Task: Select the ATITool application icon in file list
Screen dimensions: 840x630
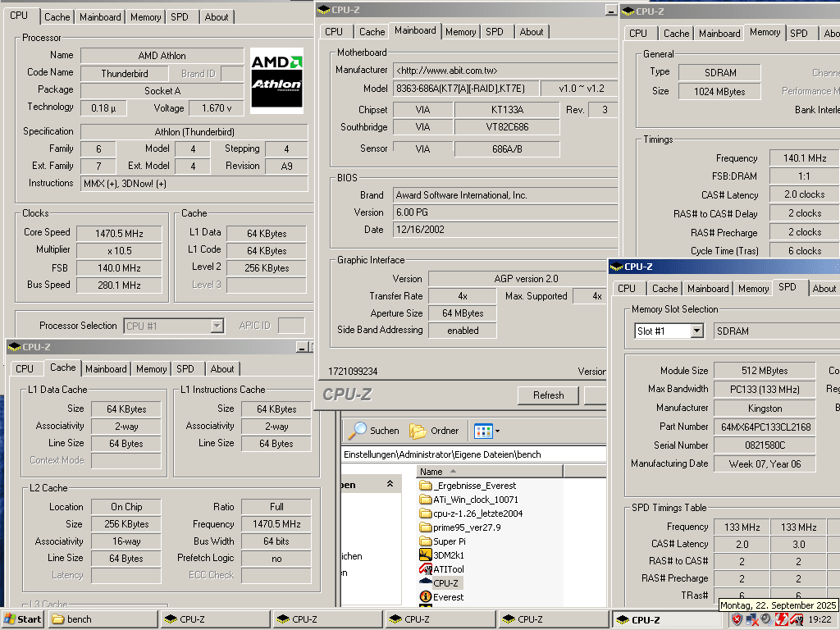Action: [426, 569]
